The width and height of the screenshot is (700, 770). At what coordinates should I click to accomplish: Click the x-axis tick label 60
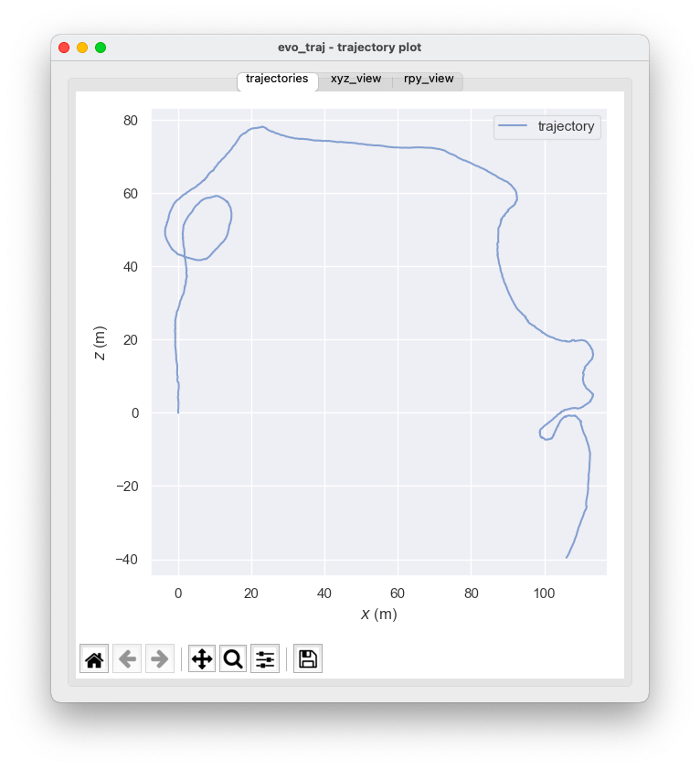tap(398, 594)
